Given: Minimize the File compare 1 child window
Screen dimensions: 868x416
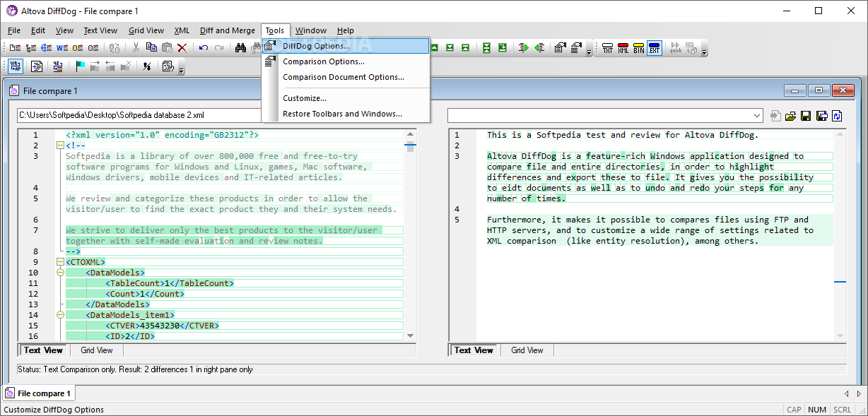Looking at the screenshot, I should 796,90.
